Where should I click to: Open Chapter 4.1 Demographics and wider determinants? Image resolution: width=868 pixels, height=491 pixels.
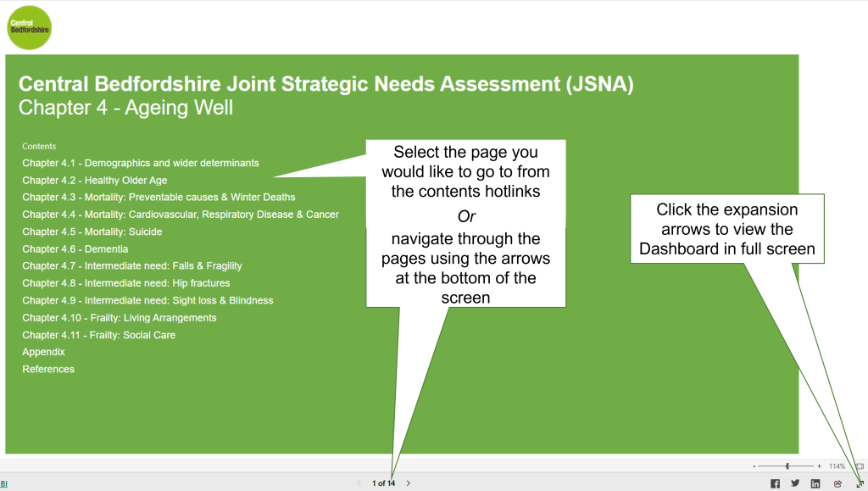(141, 163)
